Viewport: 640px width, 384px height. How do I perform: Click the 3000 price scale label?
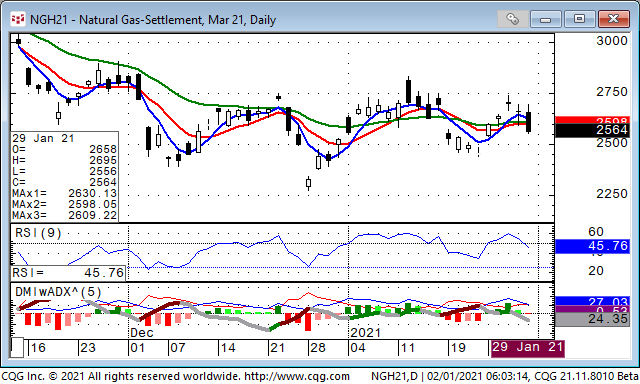coord(612,41)
